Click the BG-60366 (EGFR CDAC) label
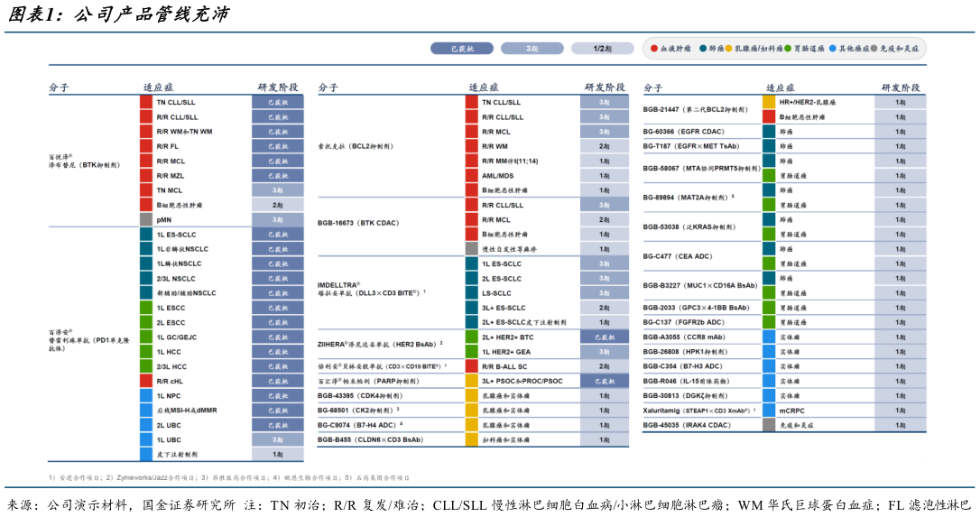Viewport: 980px width, 517px height. click(x=683, y=132)
